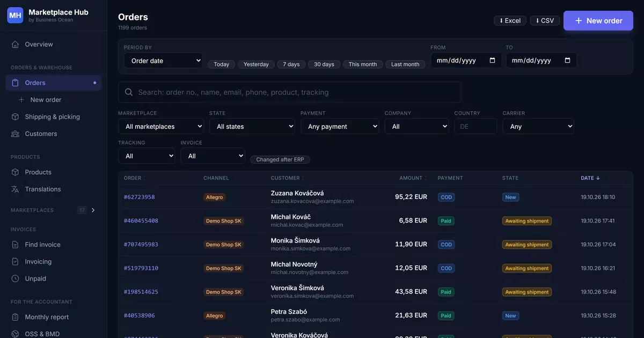Open Shipping & picking menu item

click(x=53, y=117)
